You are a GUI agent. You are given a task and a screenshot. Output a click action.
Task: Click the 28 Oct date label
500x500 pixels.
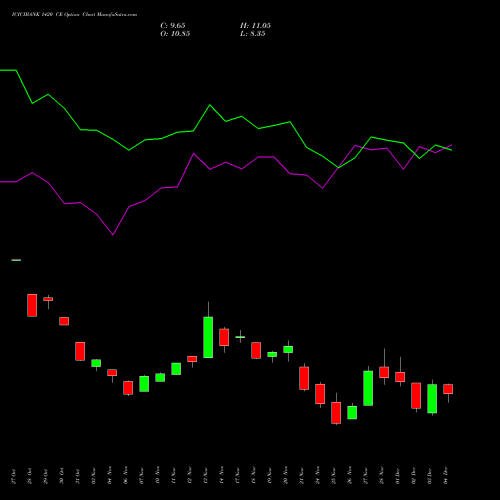click(x=30, y=476)
